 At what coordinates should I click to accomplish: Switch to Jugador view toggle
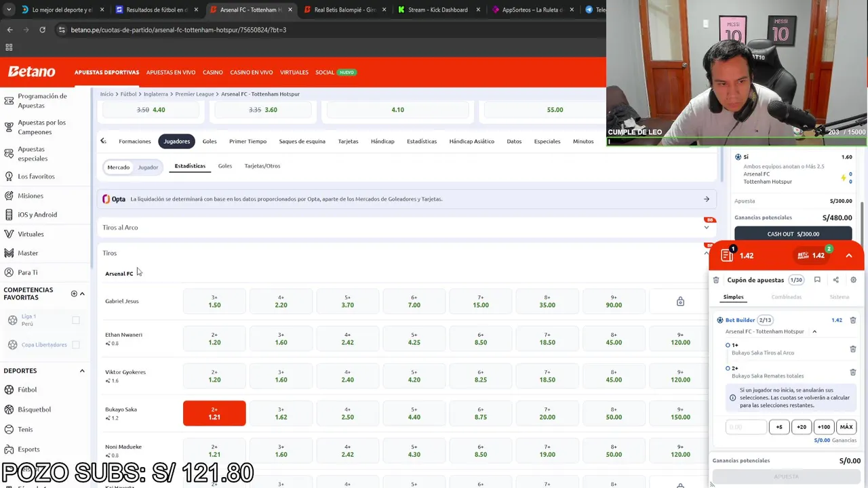148,167
